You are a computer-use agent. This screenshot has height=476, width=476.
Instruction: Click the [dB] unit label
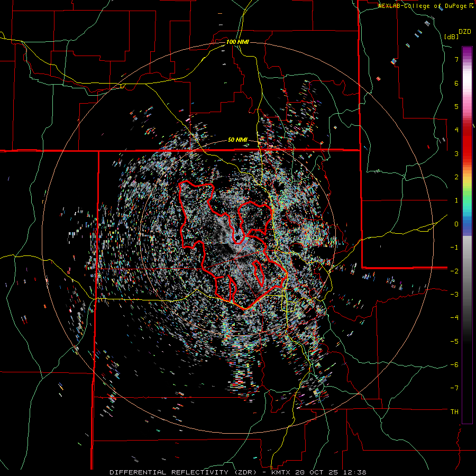point(452,36)
